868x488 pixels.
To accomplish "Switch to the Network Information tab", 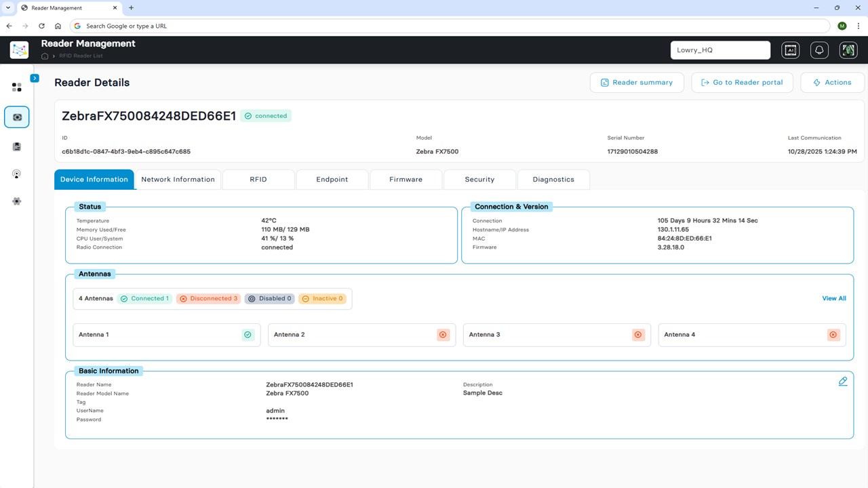I will pos(178,180).
